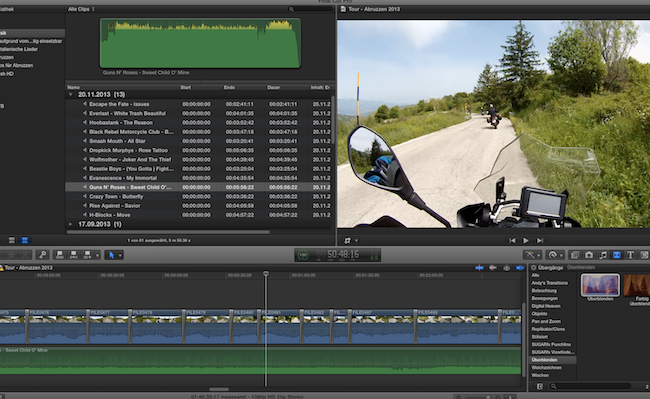Image resolution: width=650 pixels, height=399 pixels.
Task: Jump to previous edit point
Action: point(512,240)
